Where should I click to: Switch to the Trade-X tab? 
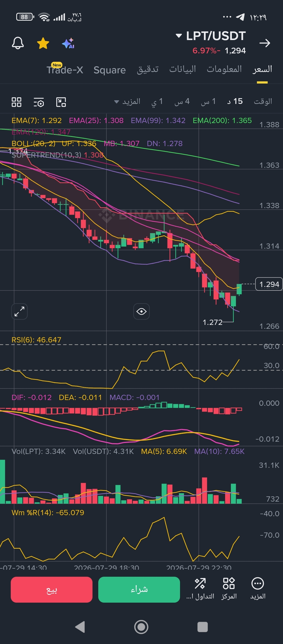65,70
